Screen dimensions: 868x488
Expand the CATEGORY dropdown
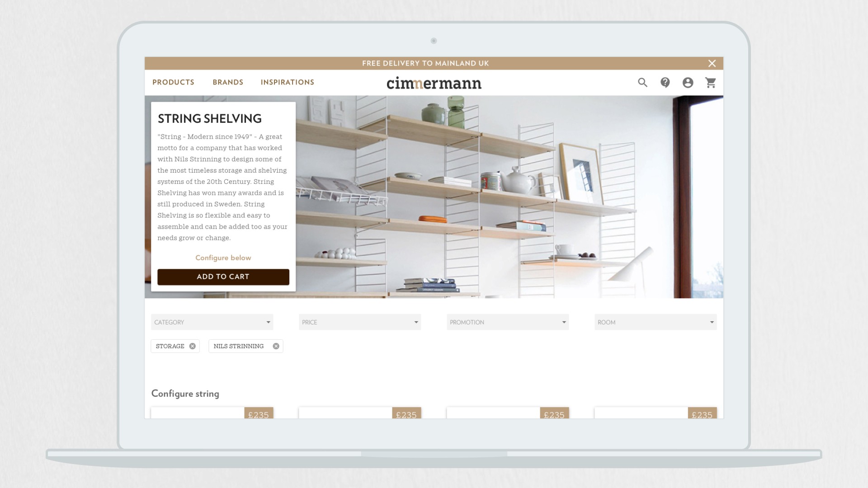pos(212,322)
